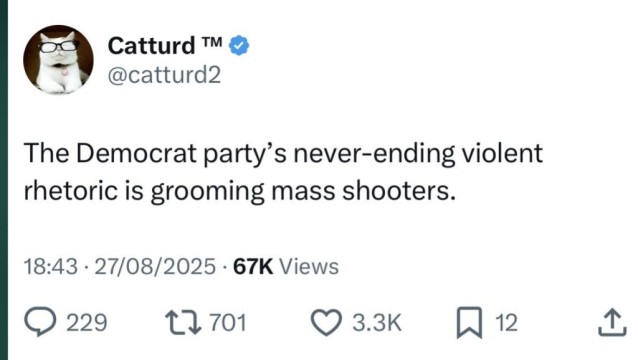Bookmark this tweet with the bookmark icon

469,323
